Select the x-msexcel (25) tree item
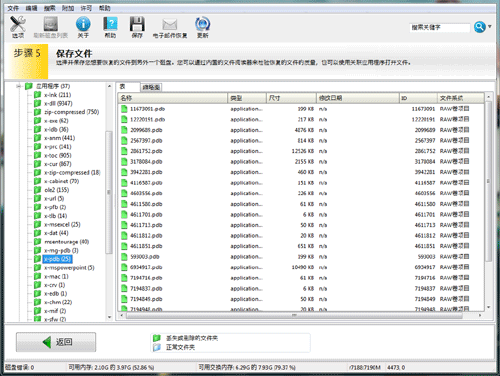This screenshot has height=376, width=500. 62,225
